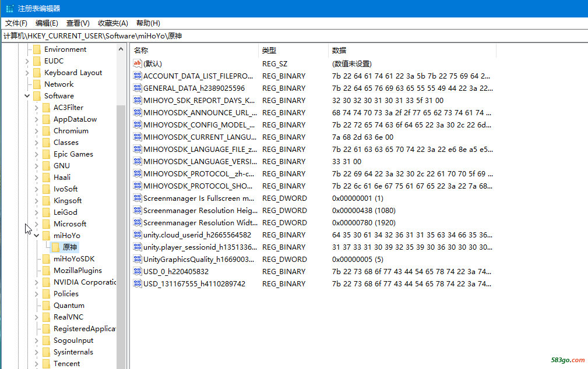Click the tree scrollbar up arrow
The height and width of the screenshot is (369, 588).
(x=121, y=49)
